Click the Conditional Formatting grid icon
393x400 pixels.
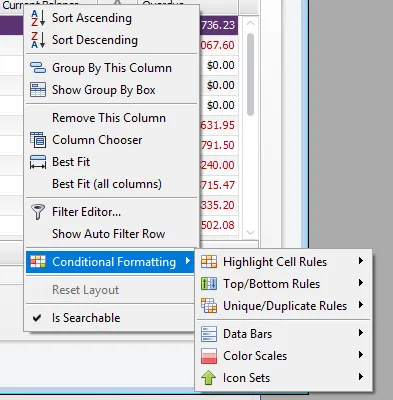[x=38, y=262]
